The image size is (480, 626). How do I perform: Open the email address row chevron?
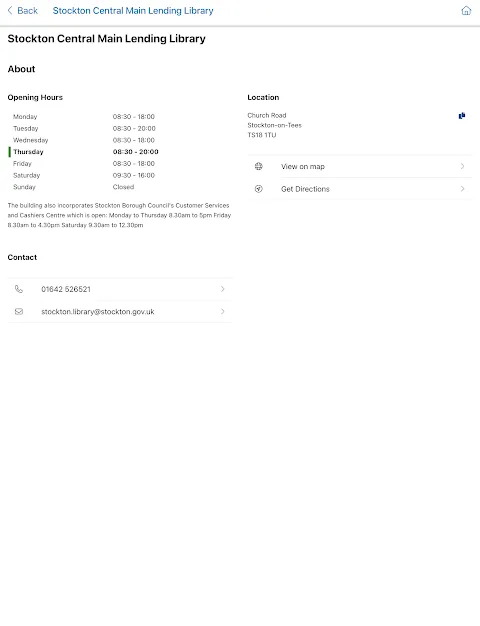point(223,311)
